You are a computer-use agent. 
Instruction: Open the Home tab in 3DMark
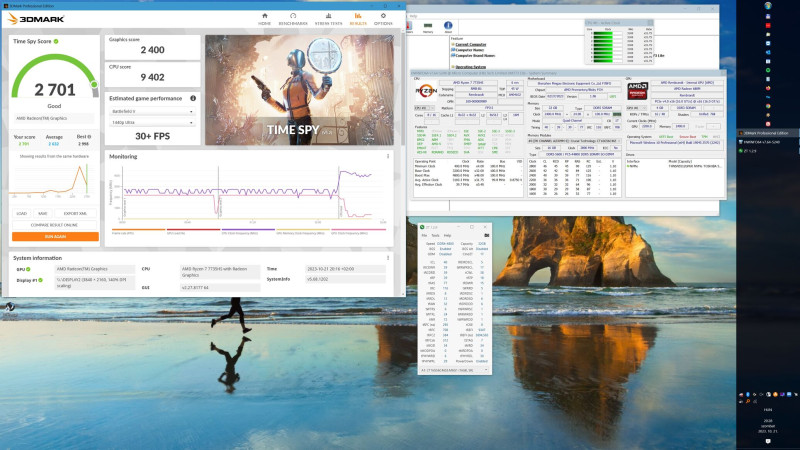pyautogui.click(x=264, y=19)
